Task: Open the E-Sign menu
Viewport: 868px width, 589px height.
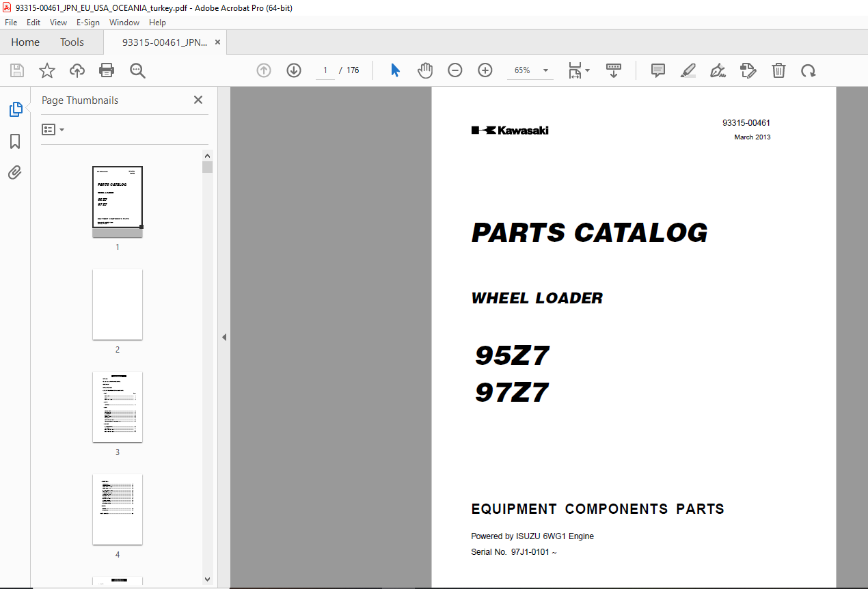Action: (88, 22)
